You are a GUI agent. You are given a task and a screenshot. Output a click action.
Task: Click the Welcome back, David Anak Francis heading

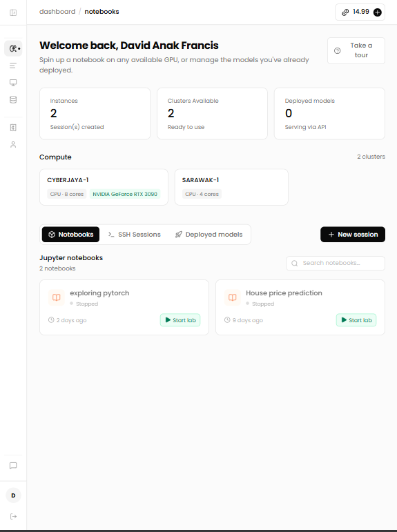[x=129, y=46]
